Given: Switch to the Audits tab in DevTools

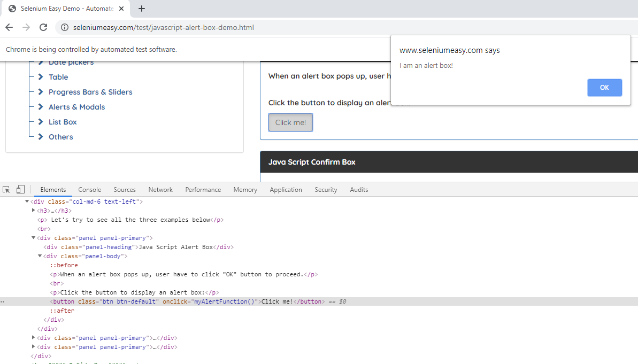Looking at the screenshot, I should pyautogui.click(x=359, y=190).
